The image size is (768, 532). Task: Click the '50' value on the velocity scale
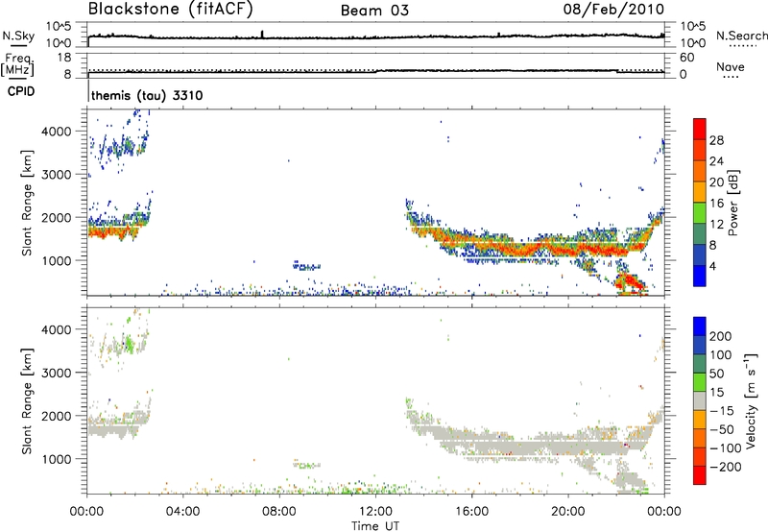point(716,374)
